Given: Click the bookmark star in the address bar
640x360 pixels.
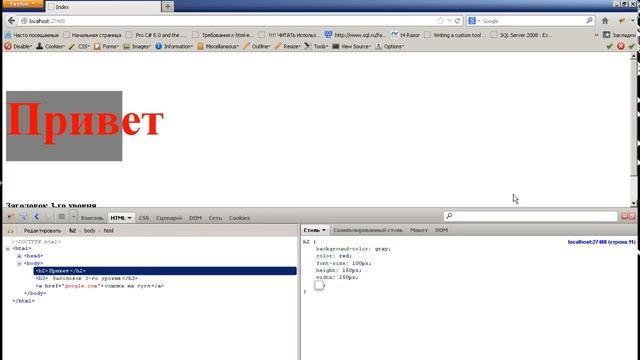Looking at the screenshot, I should pos(440,21).
